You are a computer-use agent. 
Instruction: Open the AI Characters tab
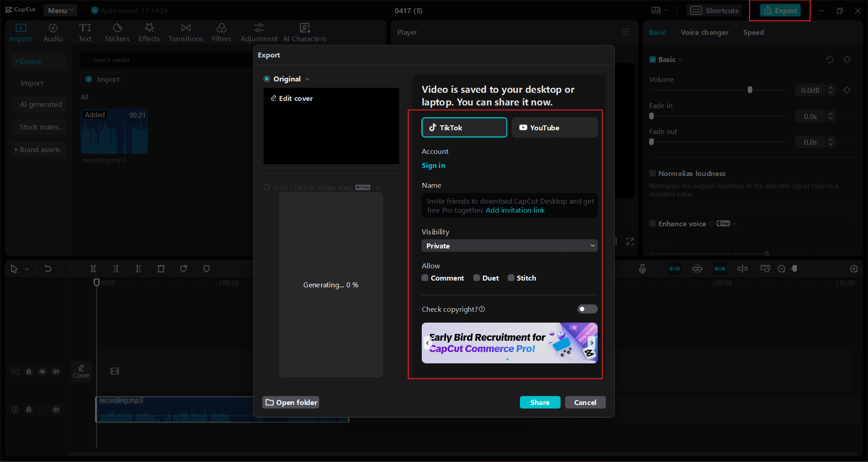click(x=305, y=33)
